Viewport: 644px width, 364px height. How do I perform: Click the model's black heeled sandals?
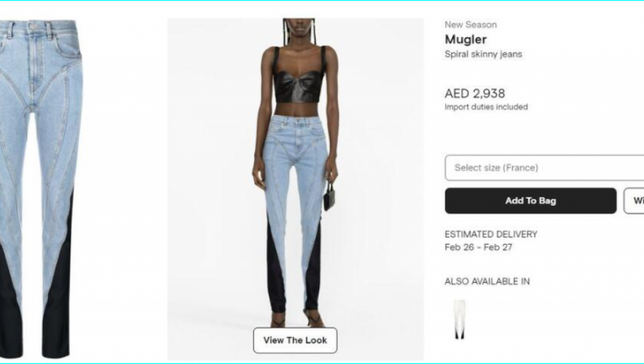296,318
